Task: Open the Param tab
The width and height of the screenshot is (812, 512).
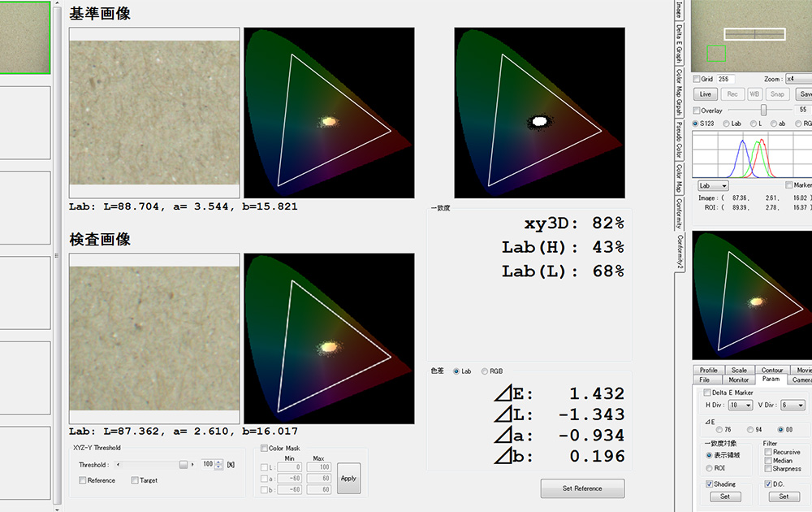Action: pos(771,379)
